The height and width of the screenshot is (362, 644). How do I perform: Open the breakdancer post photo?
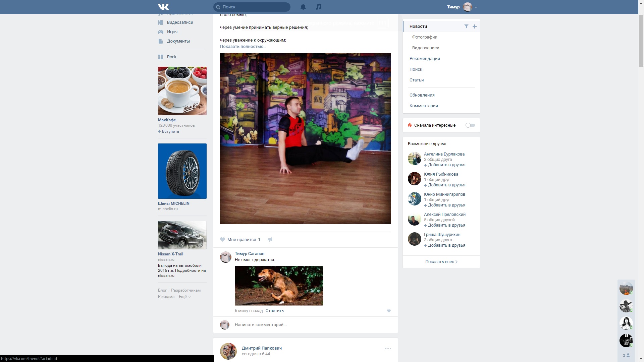[306, 138]
